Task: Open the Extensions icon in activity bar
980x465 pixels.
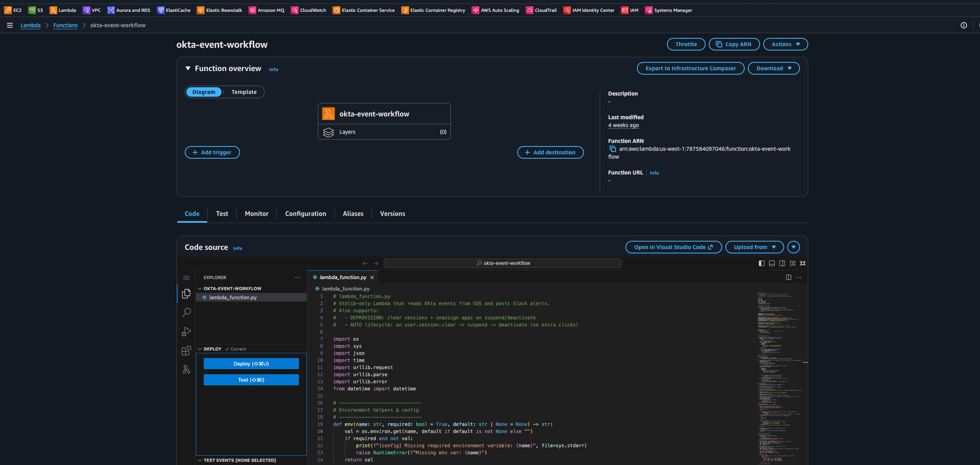Action: (x=186, y=351)
